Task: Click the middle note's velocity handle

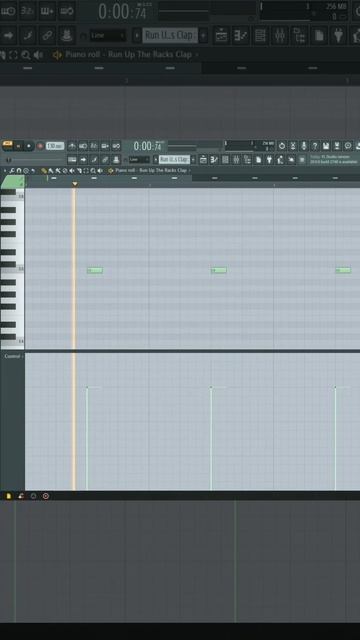Action: point(211,387)
